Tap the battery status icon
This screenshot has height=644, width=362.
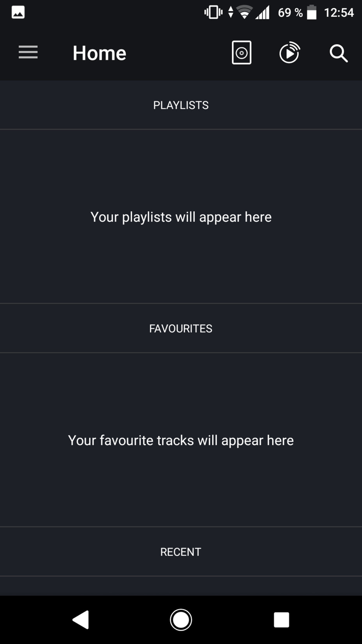[x=312, y=12]
